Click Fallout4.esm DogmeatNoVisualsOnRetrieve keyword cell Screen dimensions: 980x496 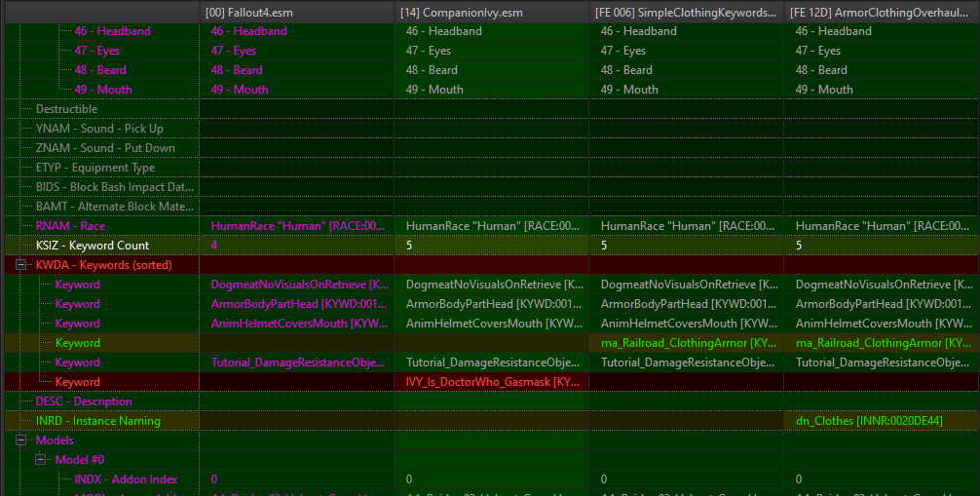click(297, 284)
